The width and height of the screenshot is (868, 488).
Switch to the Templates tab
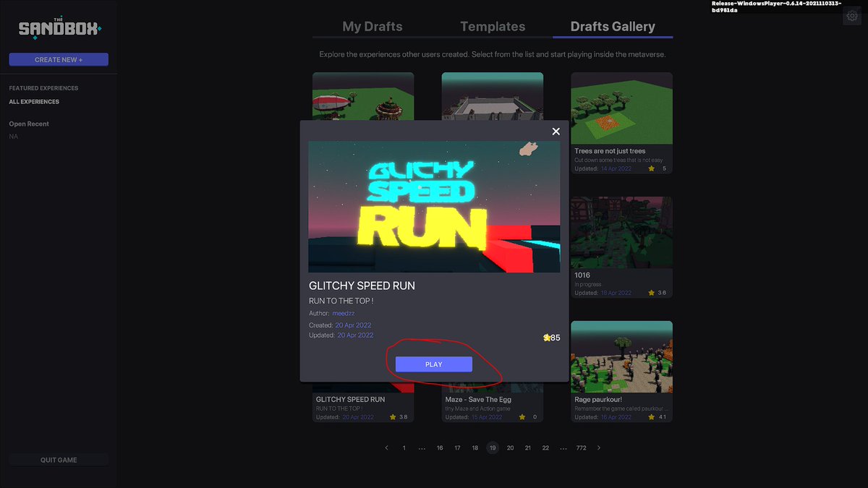493,27
